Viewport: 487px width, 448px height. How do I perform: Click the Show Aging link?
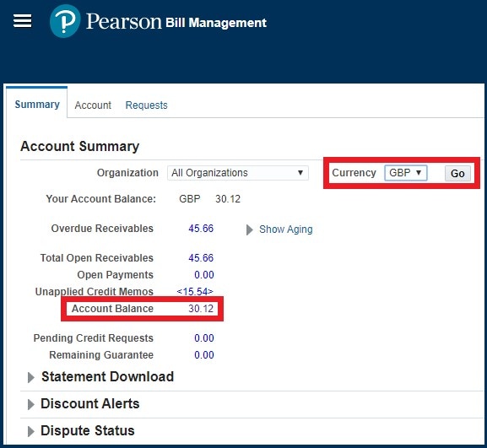(x=286, y=229)
